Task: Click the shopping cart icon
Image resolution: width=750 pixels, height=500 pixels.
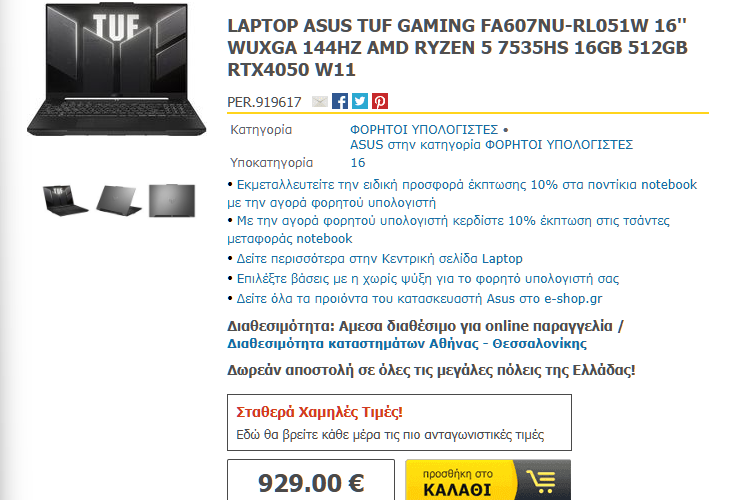Action: (541, 481)
